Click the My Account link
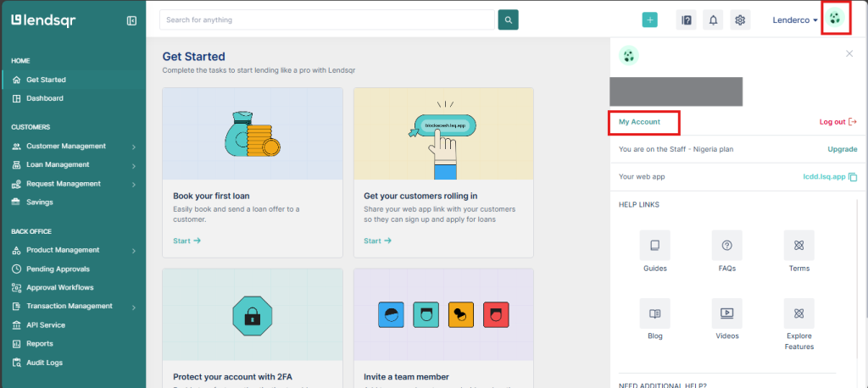The width and height of the screenshot is (868, 388). (x=639, y=122)
